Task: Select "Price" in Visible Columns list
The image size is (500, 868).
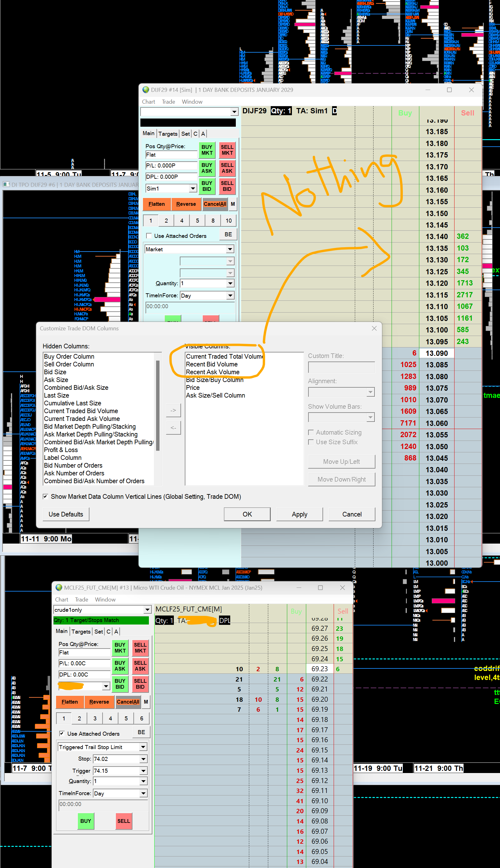Action: (x=193, y=388)
